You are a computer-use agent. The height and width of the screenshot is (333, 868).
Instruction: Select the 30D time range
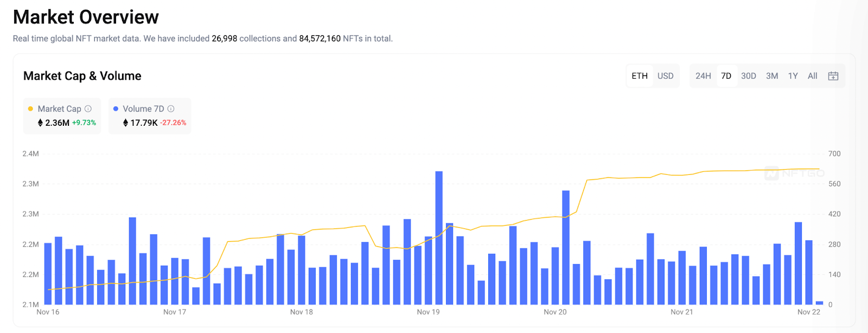point(749,76)
